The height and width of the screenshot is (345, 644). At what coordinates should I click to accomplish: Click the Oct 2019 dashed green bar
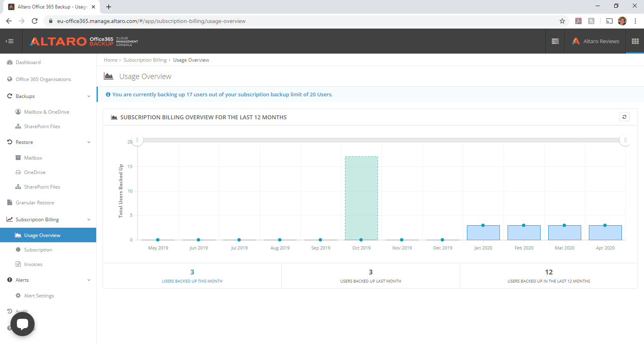tap(361, 198)
